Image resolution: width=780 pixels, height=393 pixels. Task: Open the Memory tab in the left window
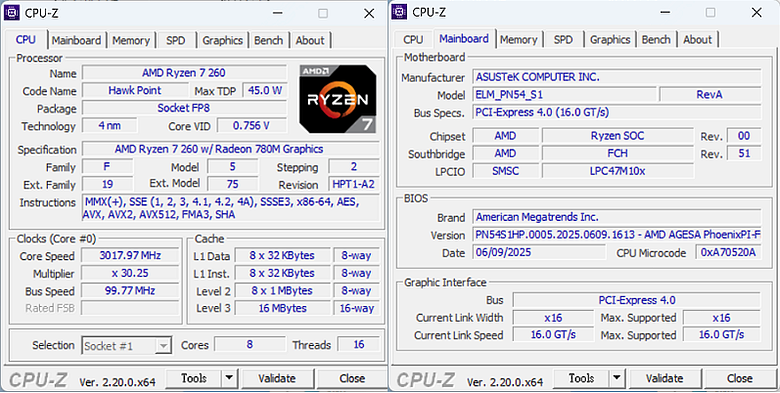[131, 40]
